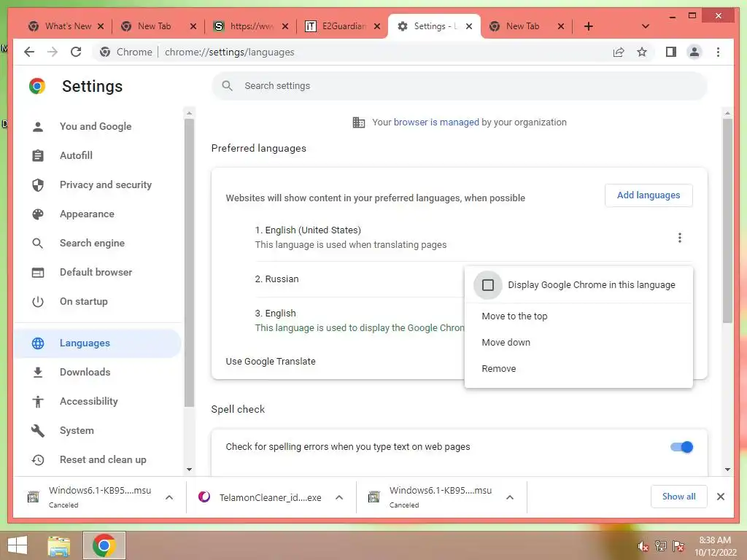The image size is (747, 560).
Task: Click the Action Center flag tray icon
Action: pos(678,545)
